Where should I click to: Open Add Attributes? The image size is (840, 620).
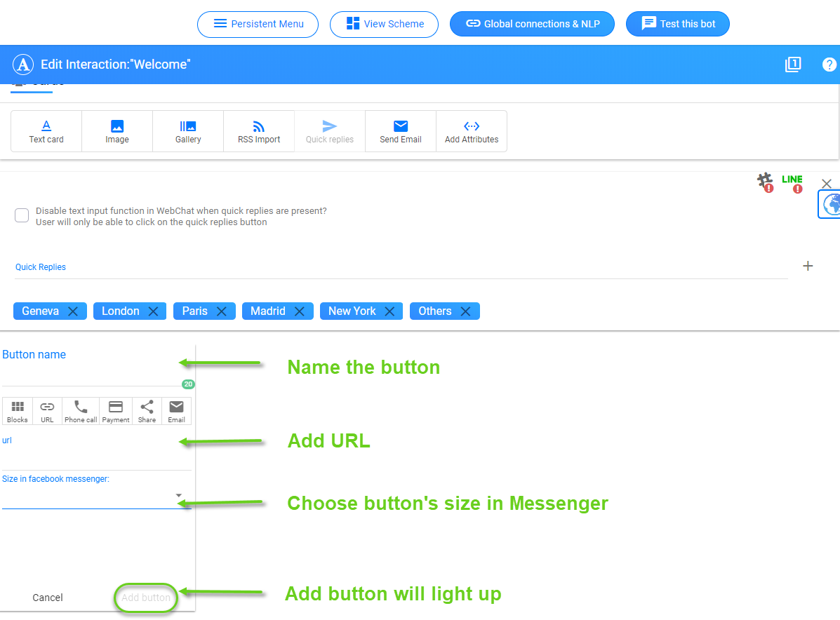pyautogui.click(x=472, y=130)
